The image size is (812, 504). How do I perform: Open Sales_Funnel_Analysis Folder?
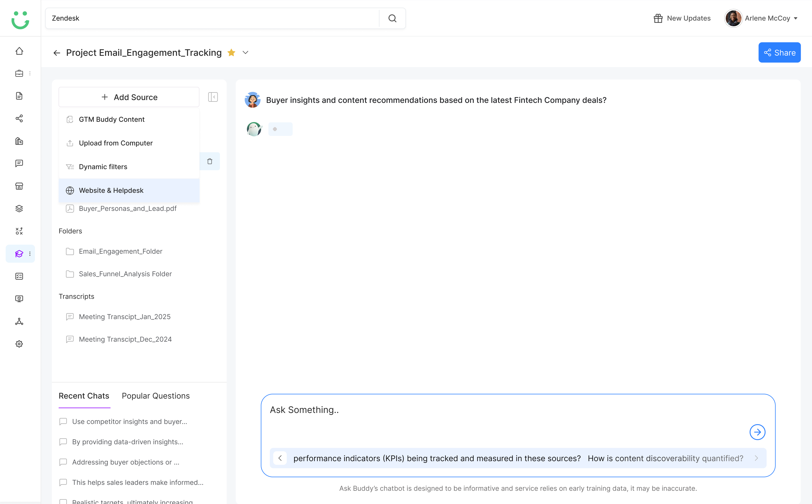[x=119, y=274]
